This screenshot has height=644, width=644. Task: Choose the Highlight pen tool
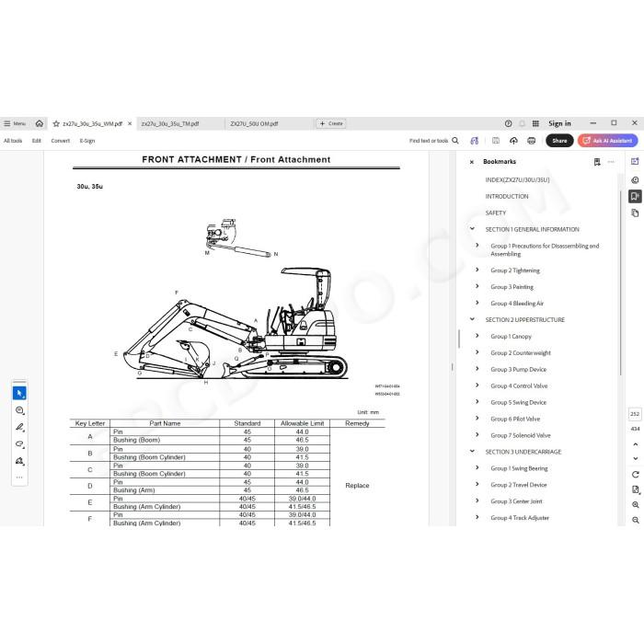pyautogui.click(x=19, y=427)
